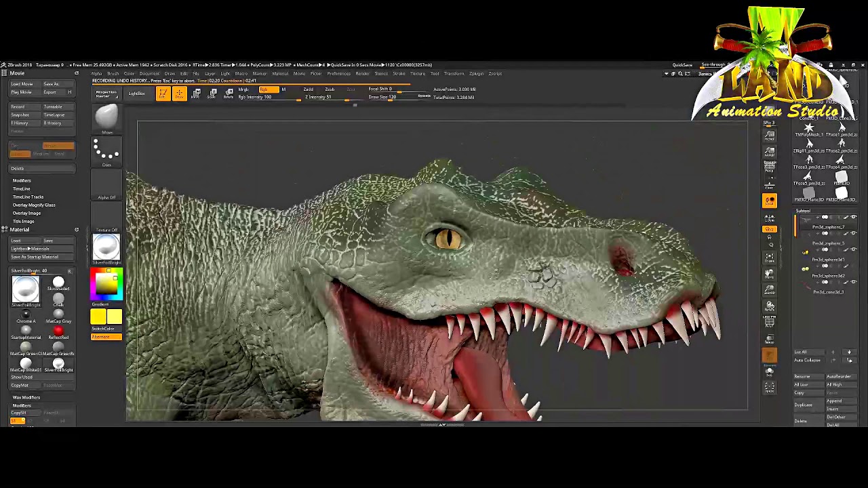Viewport: 868px width, 488px height.
Task: Toggle the L.Sym button
Action: click(770, 218)
